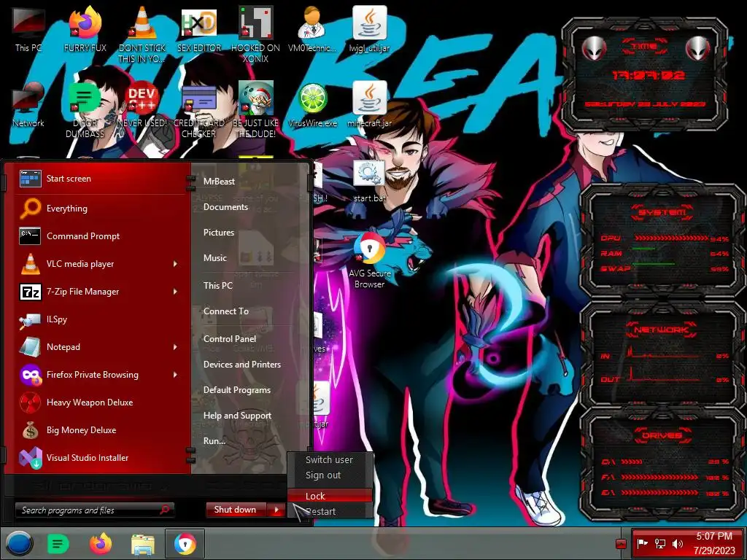Choose Switch user from power menu
Viewport: 747px width, 560px height.
pos(329,460)
